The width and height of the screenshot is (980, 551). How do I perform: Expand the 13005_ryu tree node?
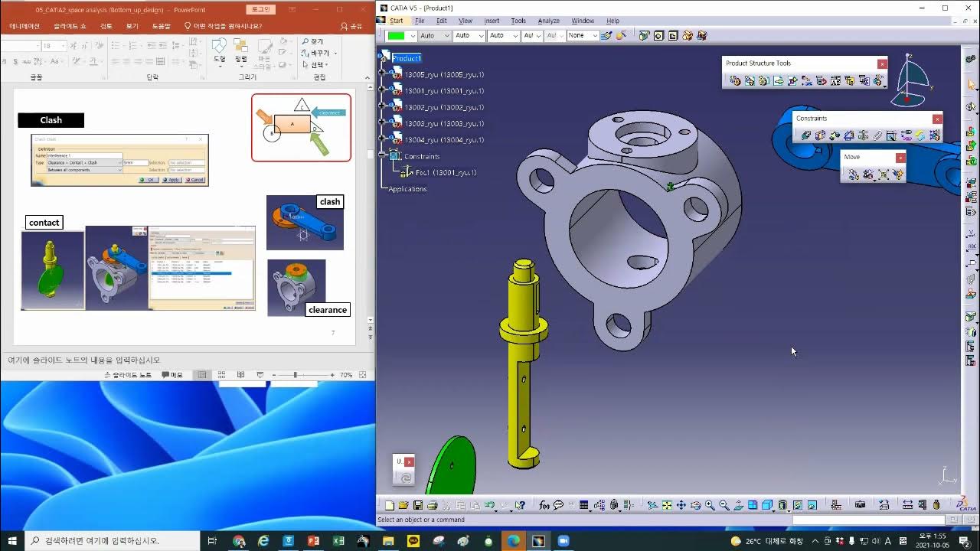(x=382, y=74)
